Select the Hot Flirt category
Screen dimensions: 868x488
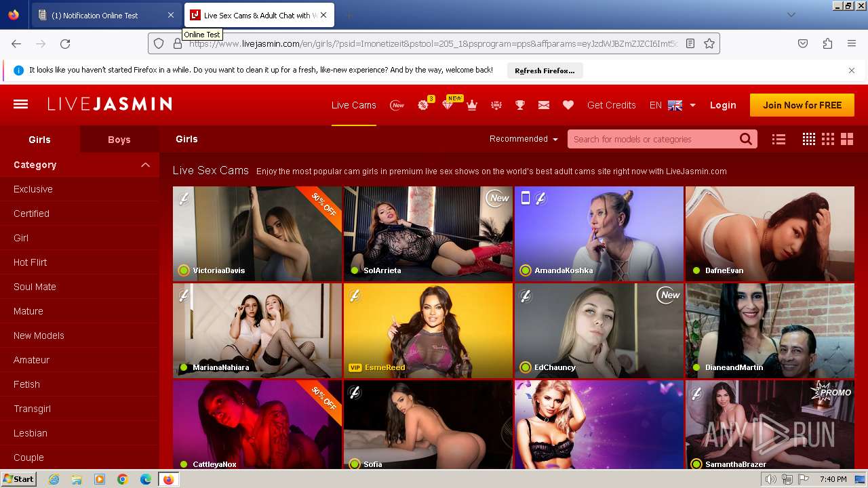point(31,262)
